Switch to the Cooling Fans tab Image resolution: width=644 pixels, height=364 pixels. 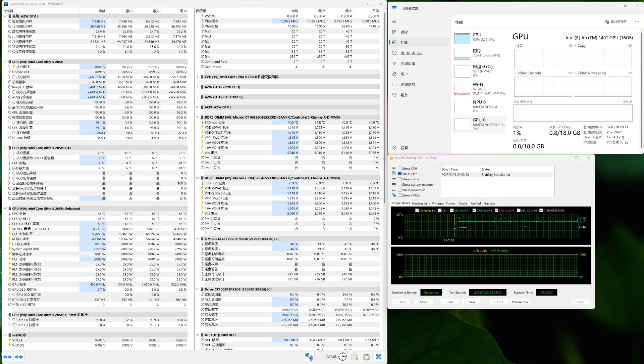(x=421, y=203)
